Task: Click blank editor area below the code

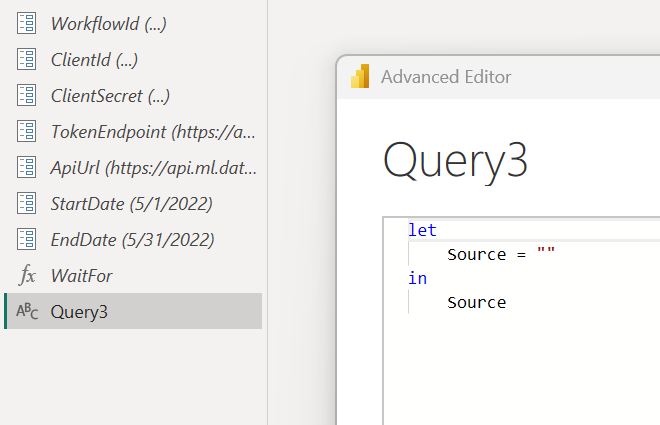Action: [x=520, y=370]
